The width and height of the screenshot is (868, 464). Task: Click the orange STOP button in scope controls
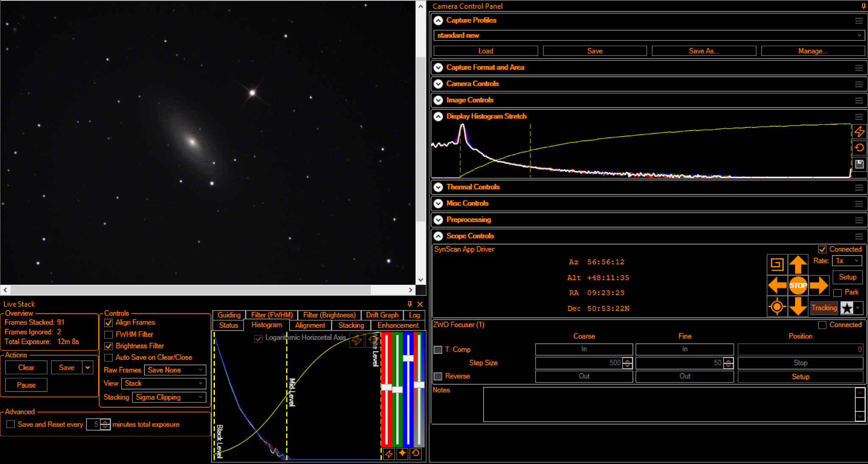coord(798,286)
